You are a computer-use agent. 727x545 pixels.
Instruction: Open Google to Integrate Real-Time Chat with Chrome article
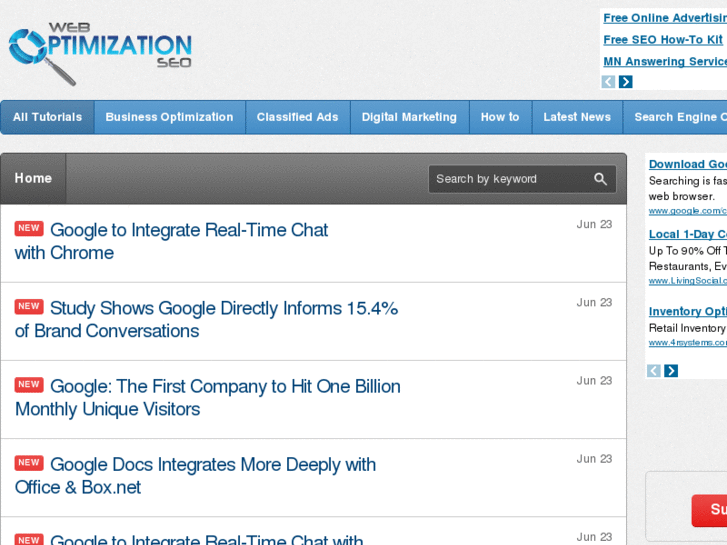click(x=171, y=242)
